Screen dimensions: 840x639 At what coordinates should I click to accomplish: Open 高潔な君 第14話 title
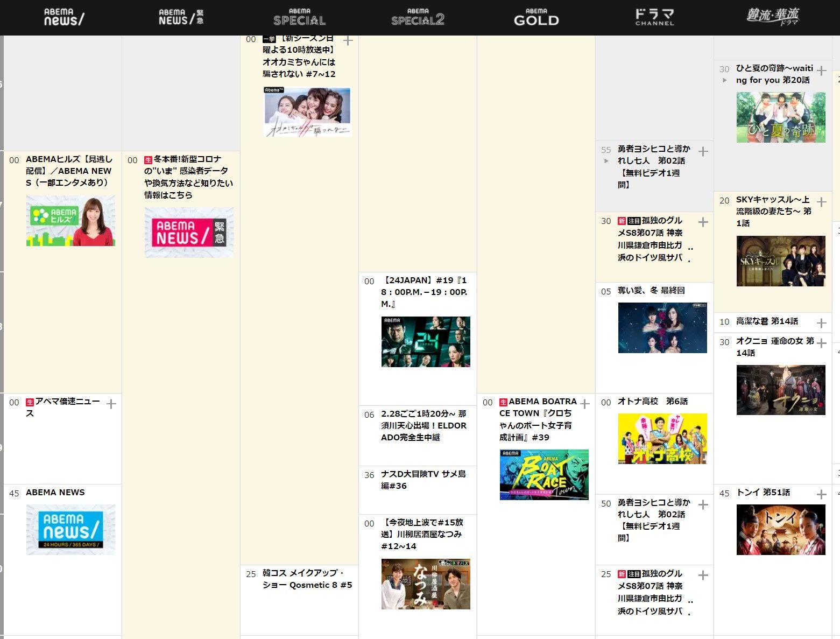click(x=767, y=321)
